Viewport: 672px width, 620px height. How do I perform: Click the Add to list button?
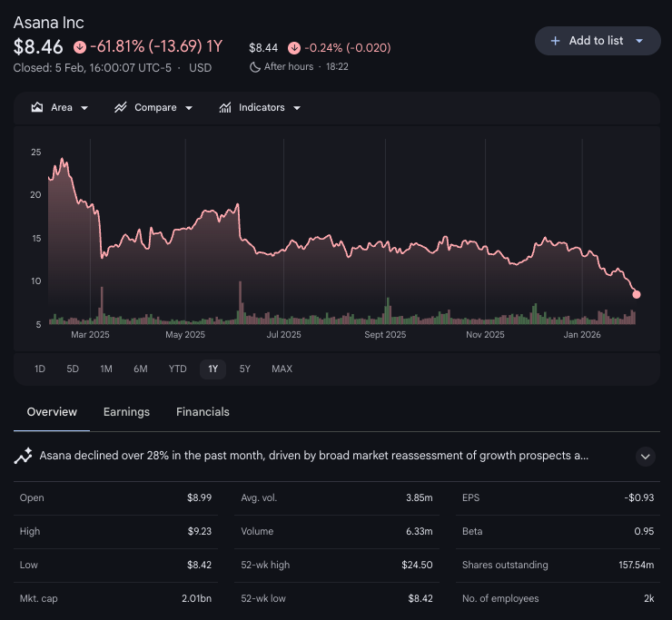pos(598,41)
